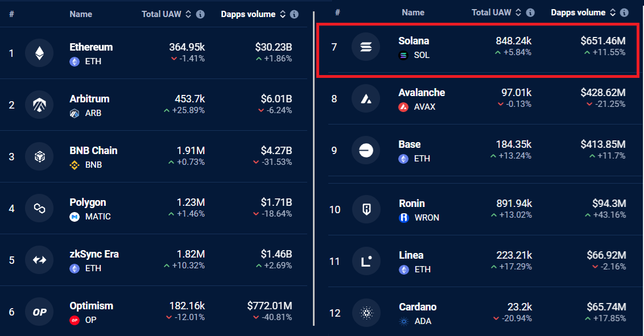Open the Base chain name link
Viewport: 644px width, 336px height.
click(x=410, y=144)
